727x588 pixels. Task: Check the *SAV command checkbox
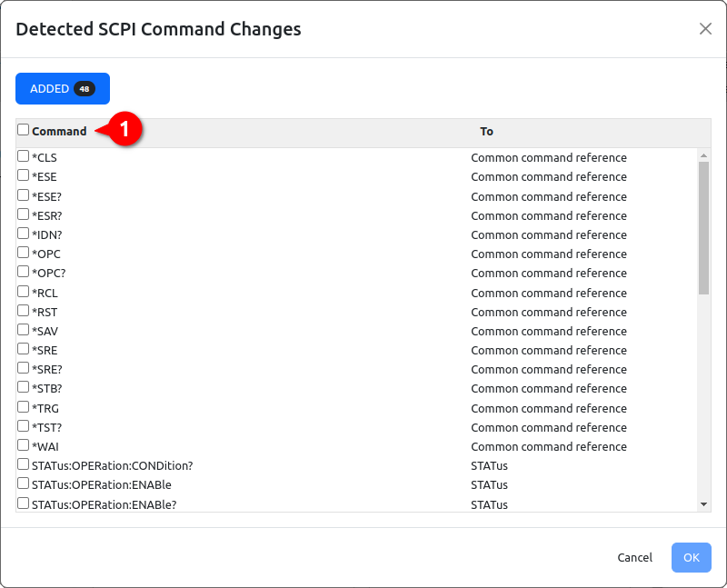[24, 330]
